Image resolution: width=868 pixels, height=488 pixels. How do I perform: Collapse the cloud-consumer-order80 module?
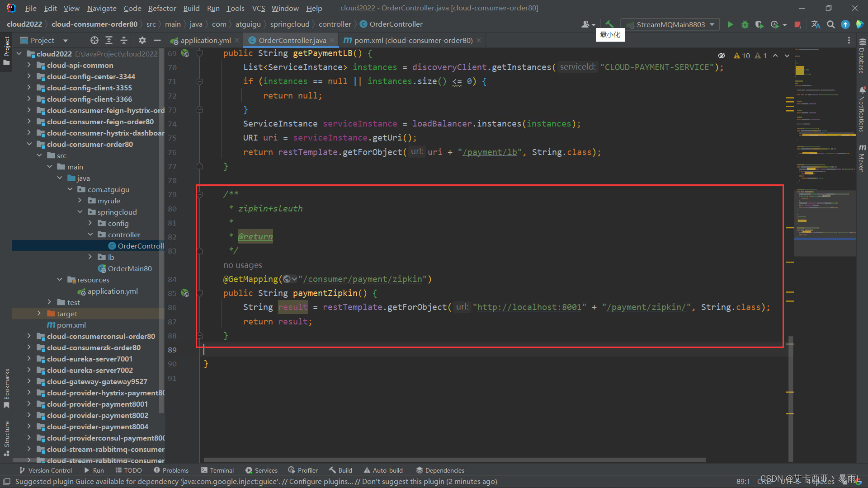[x=29, y=144]
